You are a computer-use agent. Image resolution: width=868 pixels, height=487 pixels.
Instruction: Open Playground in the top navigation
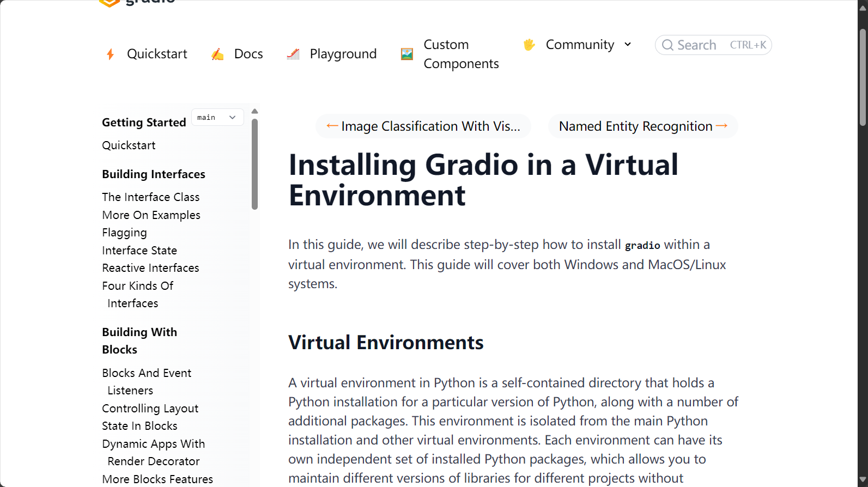pyautogui.click(x=343, y=54)
